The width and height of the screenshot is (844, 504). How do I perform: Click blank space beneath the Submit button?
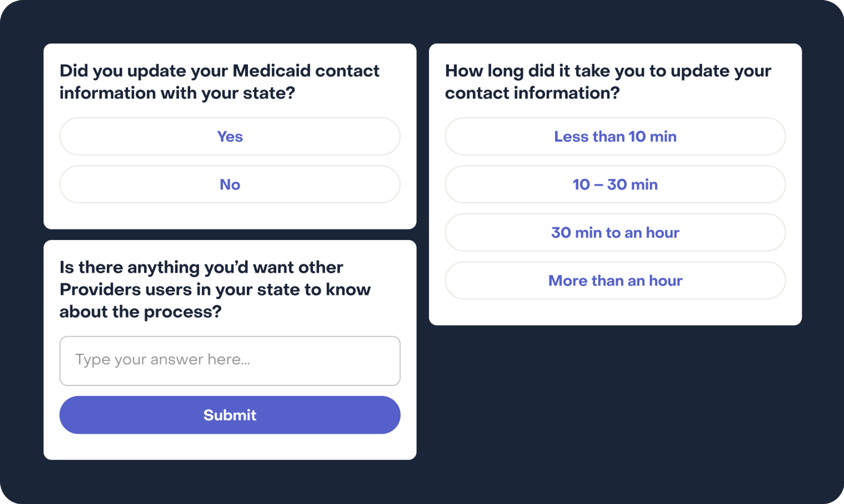click(x=230, y=447)
